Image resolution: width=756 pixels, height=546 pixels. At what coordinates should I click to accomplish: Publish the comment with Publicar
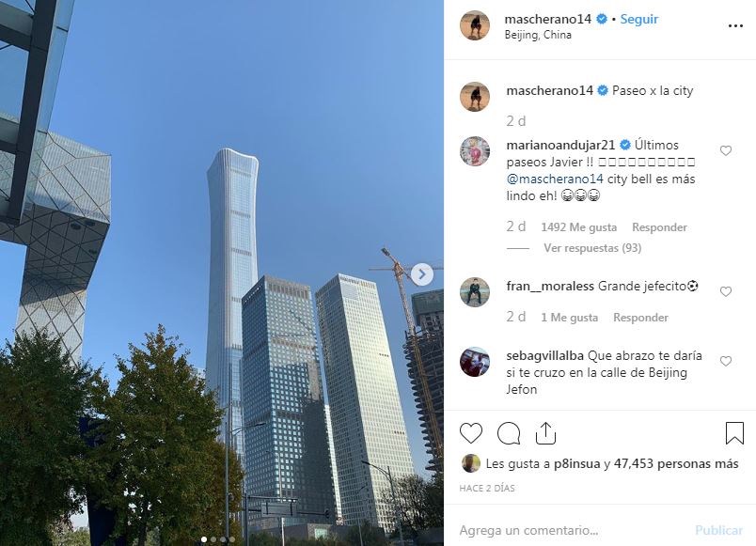tap(718, 530)
